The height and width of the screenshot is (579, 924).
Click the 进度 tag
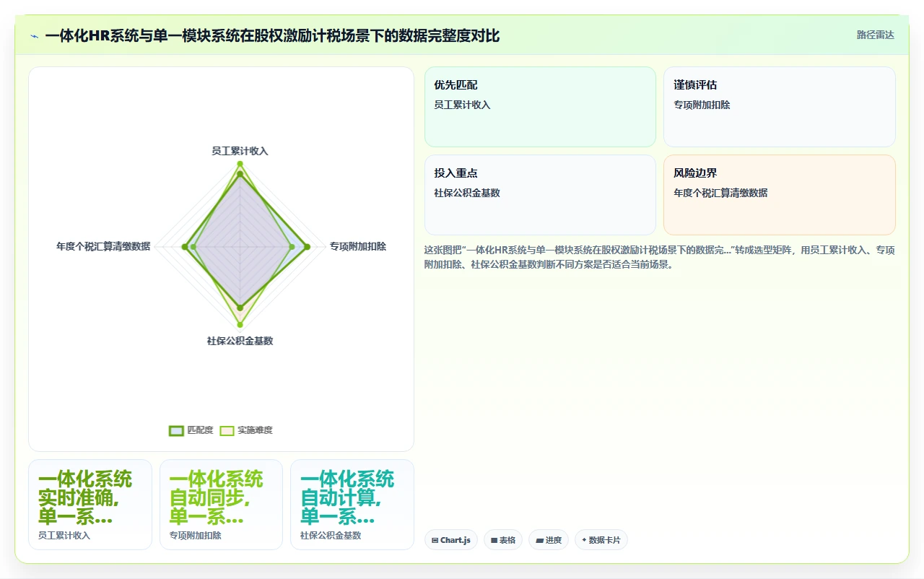coord(549,540)
